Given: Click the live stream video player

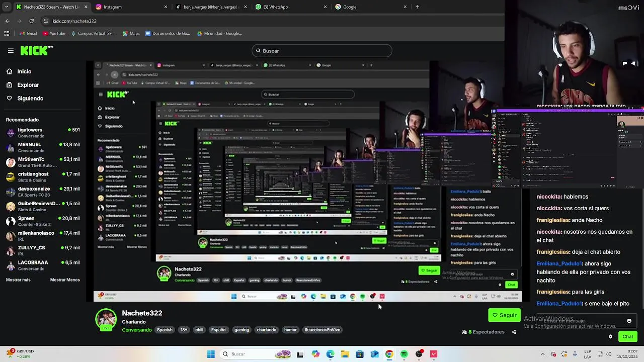Looking at the screenshot, I should pyautogui.click(x=307, y=181).
